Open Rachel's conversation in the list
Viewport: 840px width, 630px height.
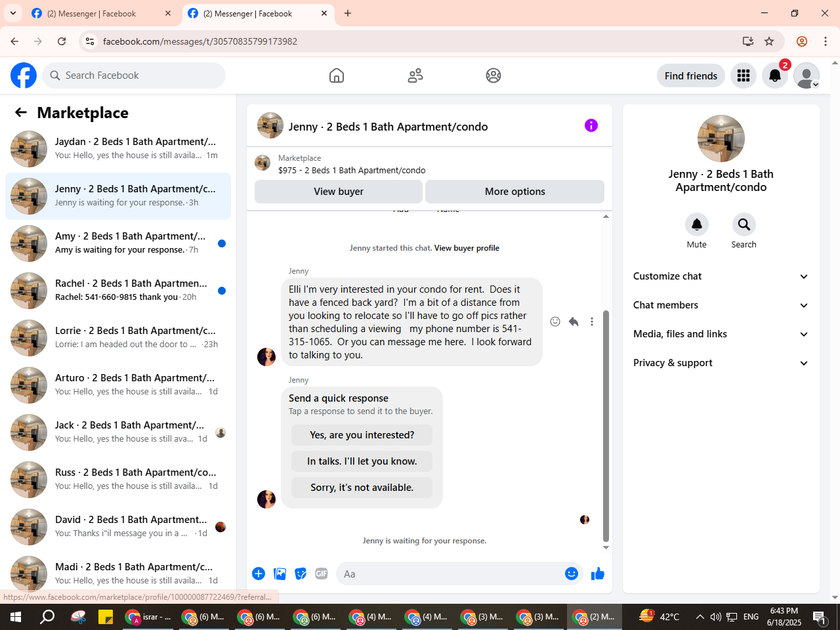(118, 291)
